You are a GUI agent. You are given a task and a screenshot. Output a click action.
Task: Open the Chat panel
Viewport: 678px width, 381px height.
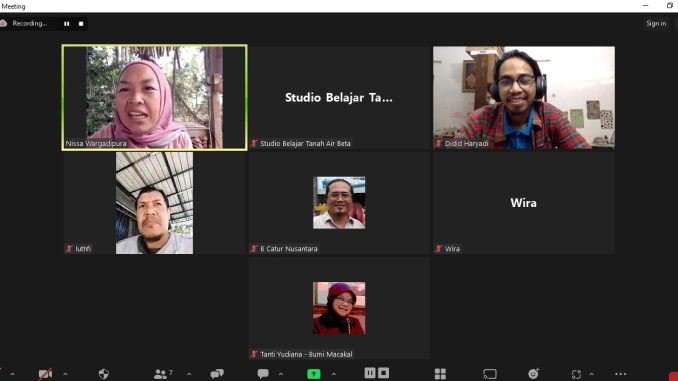[217, 374]
